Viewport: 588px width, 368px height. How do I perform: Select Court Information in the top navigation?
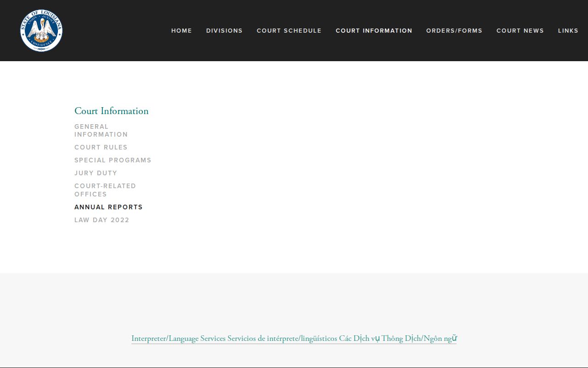click(x=374, y=31)
